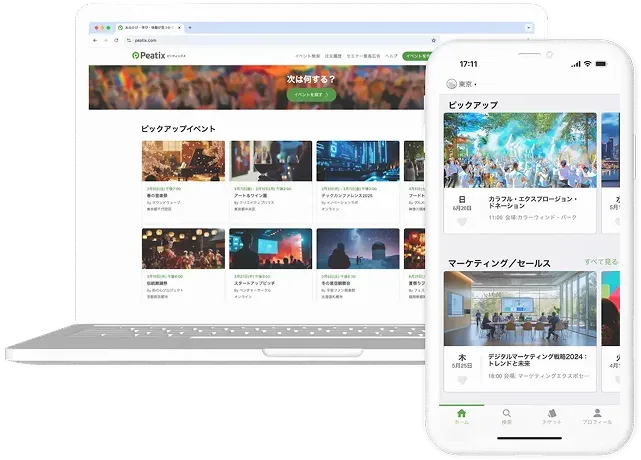Image resolution: width=641 pixels, height=460 pixels.
Task: Open ヘルプ in the website navigation
Action: coord(392,56)
